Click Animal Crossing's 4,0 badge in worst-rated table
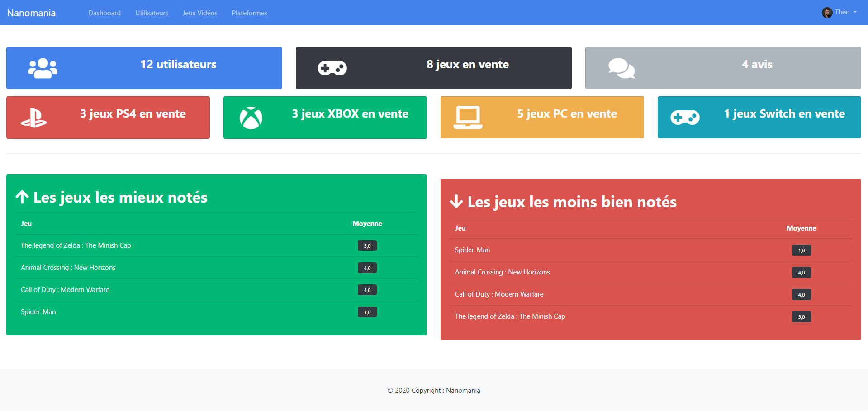The height and width of the screenshot is (415, 868). click(x=802, y=273)
